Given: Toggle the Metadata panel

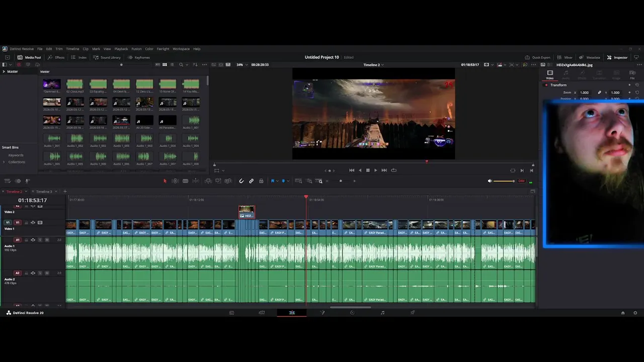Looking at the screenshot, I should (x=589, y=57).
